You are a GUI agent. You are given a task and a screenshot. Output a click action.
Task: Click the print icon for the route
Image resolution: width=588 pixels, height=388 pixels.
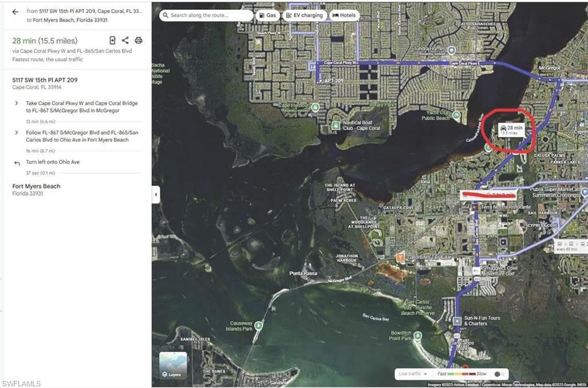tap(138, 41)
